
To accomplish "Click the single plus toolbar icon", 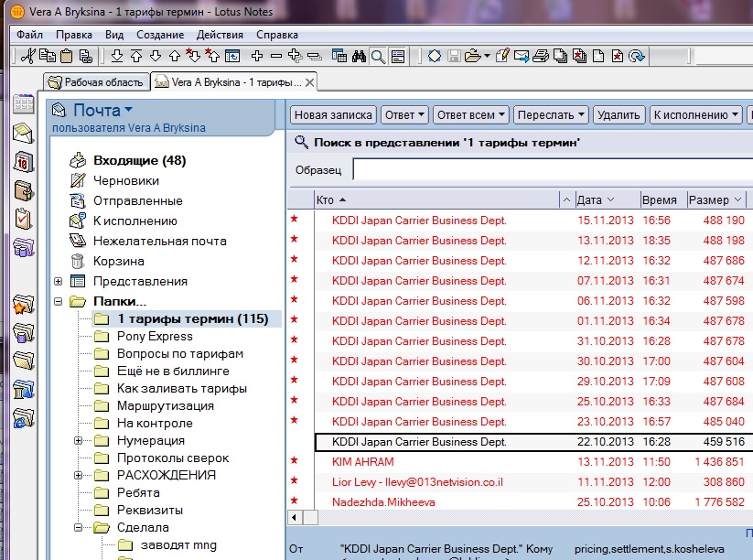I will coord(257,56).
